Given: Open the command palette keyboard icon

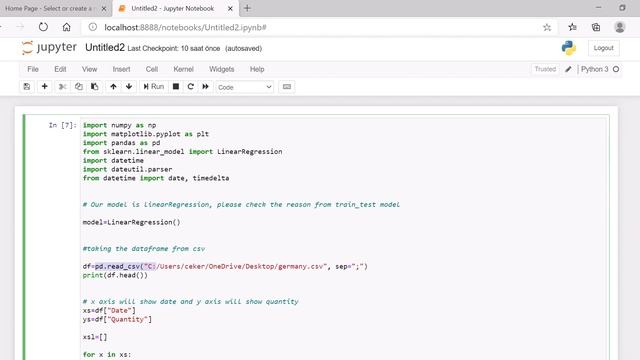Looking at the screenshot, I should pos(287,87).
